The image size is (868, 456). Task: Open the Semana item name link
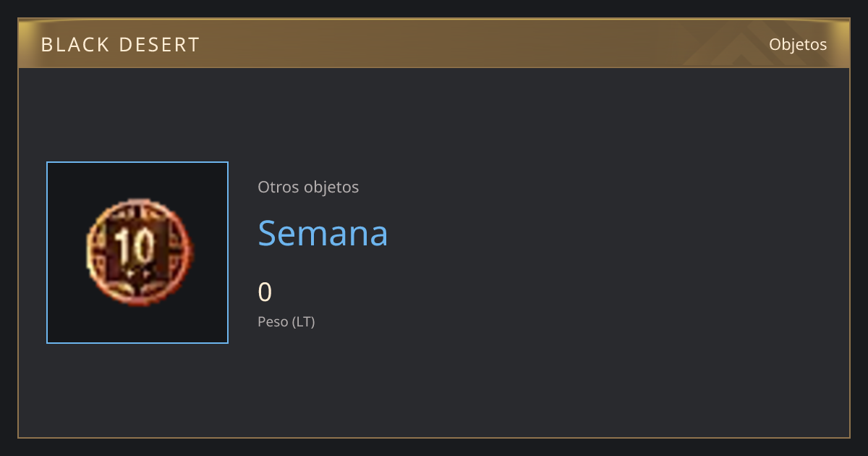pos(323,233)
